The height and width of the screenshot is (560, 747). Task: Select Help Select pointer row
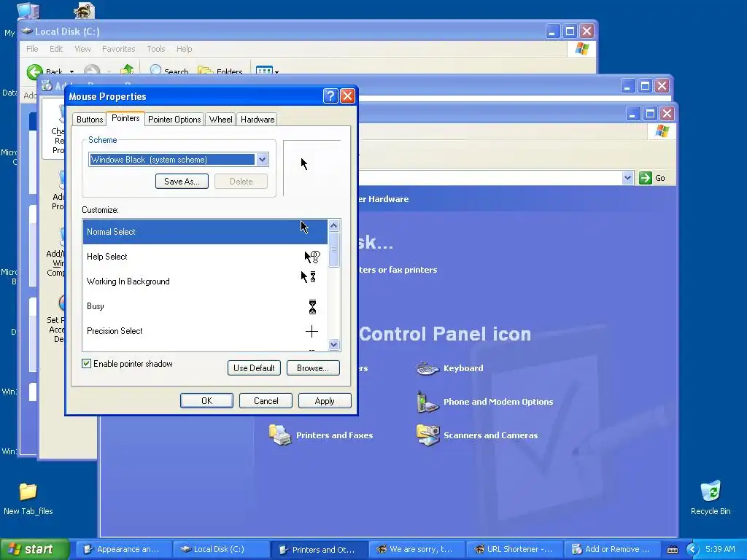click(205, 257)
